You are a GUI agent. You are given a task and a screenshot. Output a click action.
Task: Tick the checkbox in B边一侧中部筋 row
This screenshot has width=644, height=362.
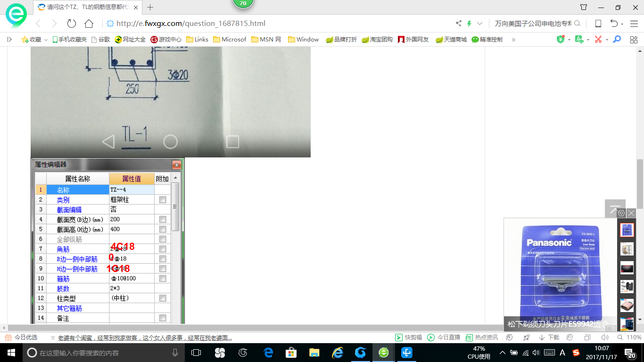coord(163,259)
